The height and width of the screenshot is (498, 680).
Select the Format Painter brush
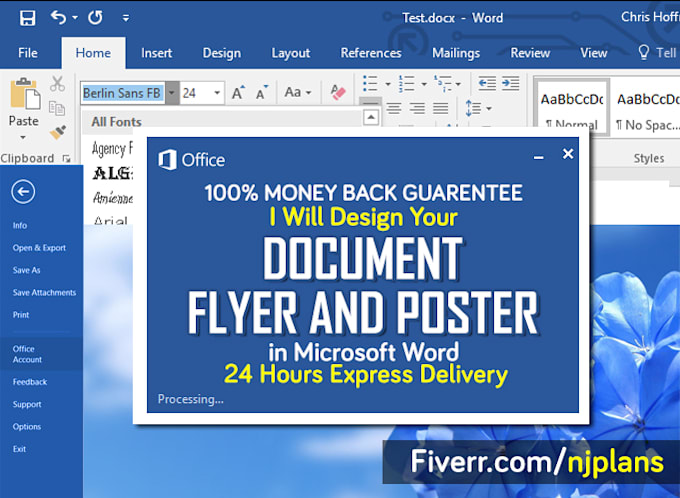click(58, 132)
